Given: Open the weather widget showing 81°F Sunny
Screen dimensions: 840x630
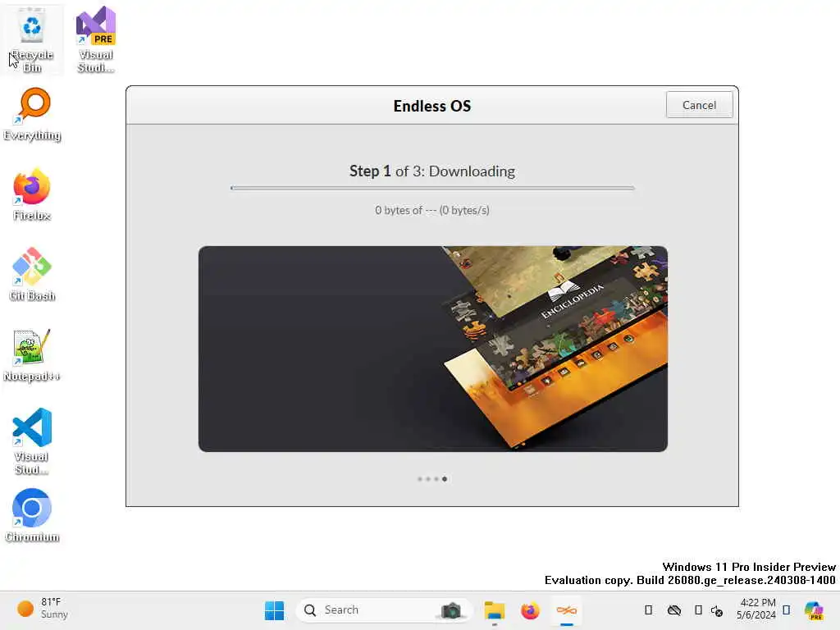Looking at the screenshot, I should point(43,609).
